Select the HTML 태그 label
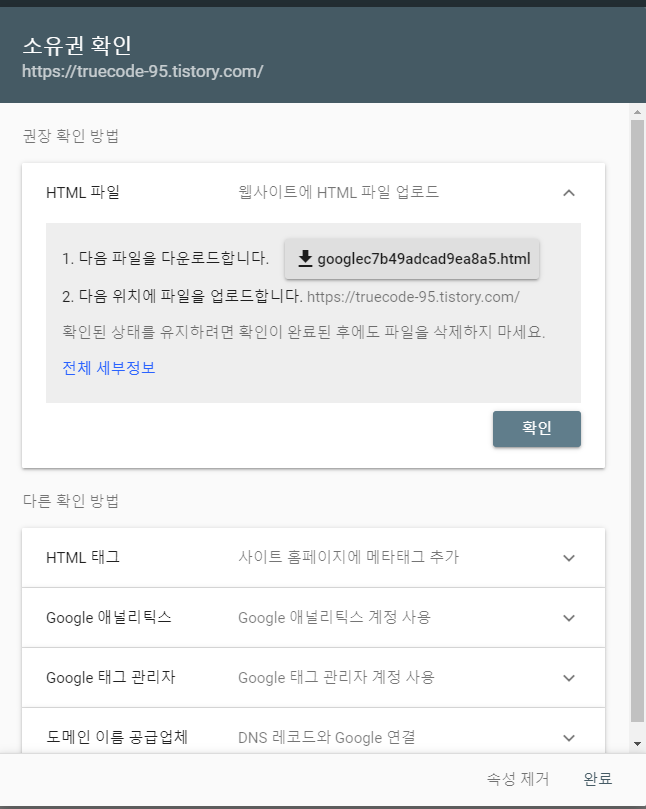The image size is (646, 809). 83,557
